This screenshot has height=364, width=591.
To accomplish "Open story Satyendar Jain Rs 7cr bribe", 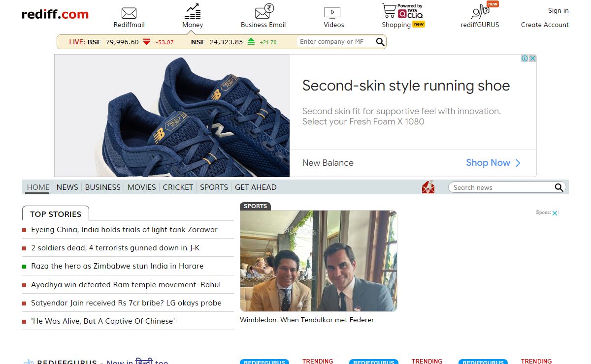I will pyautogui.click(x=126, y=303).
